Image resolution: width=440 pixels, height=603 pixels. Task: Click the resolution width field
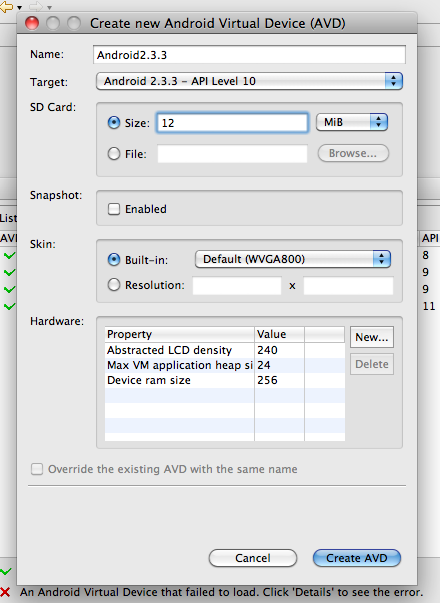click(x=237, y=286)
